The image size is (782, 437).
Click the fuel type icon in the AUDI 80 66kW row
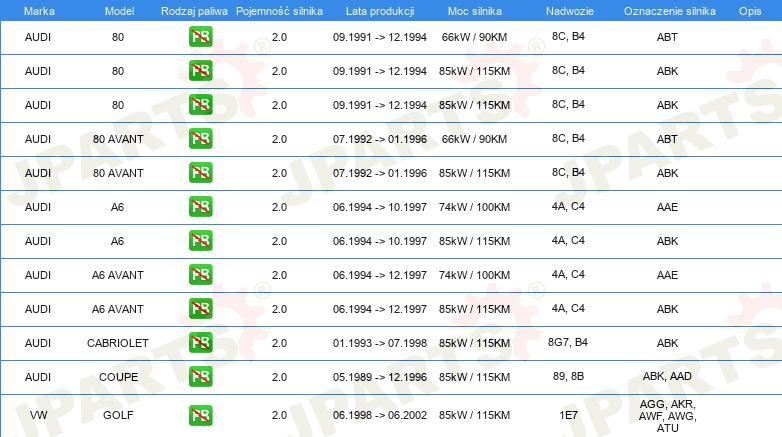point(200,37)
